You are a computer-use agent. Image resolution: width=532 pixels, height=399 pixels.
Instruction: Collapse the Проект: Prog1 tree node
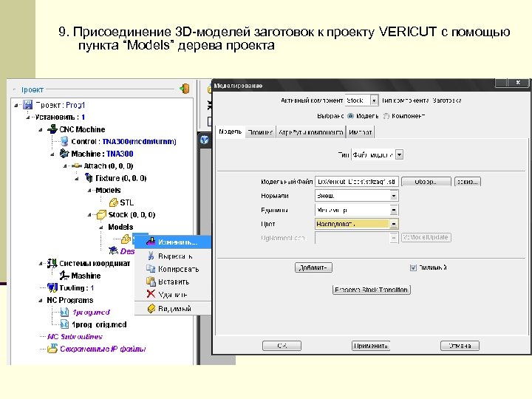[x=16, y=105]
